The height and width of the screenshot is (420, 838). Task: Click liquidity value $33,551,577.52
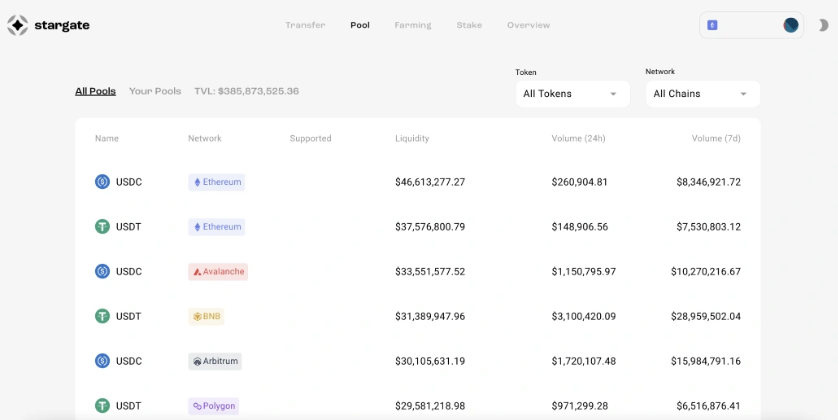(430, 272)
